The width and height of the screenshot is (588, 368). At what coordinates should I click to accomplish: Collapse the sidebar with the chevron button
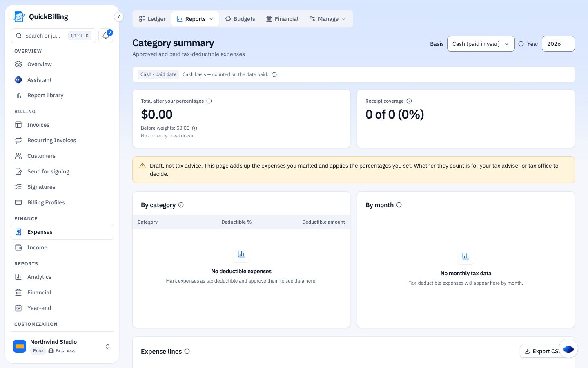pos(118,17)
